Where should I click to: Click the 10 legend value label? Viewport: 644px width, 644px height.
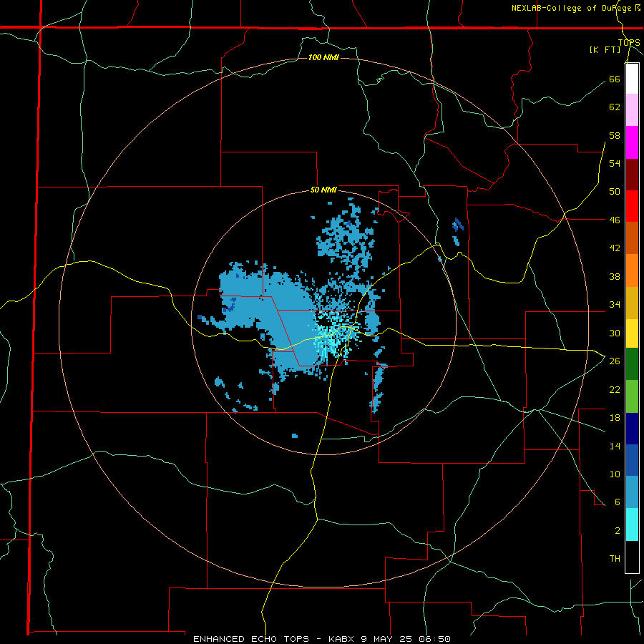pos(615,474)
